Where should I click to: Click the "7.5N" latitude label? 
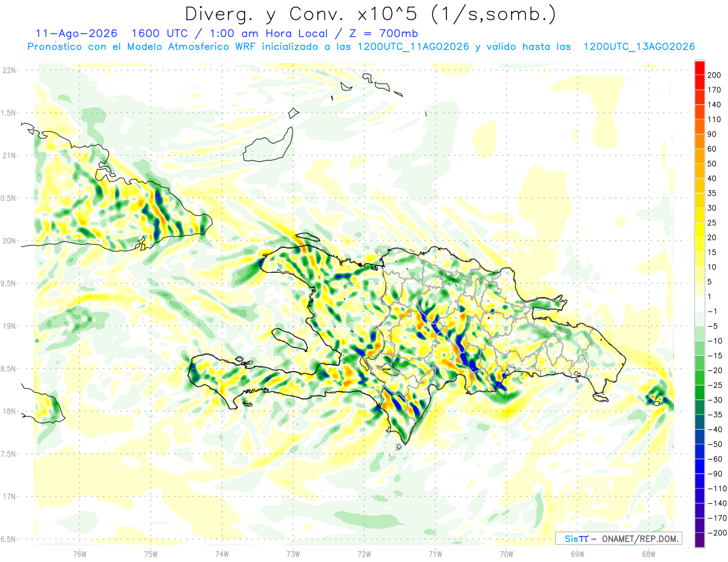point(8,454)
